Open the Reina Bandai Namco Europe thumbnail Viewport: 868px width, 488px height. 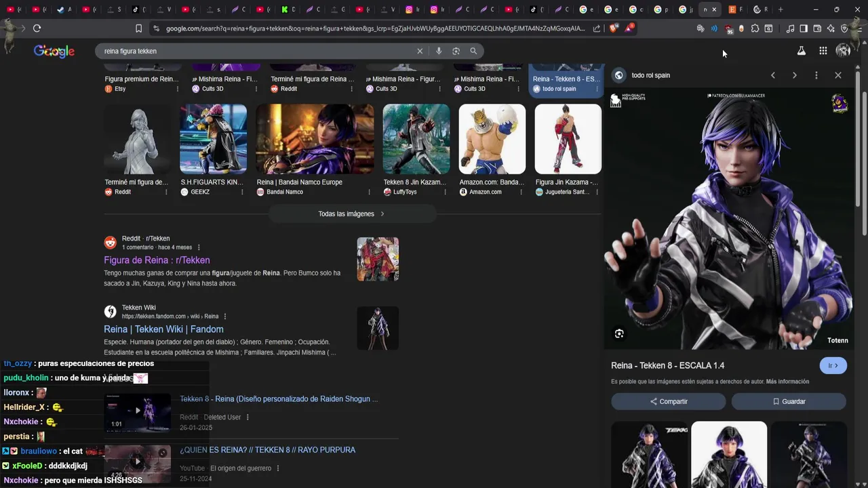pyautogui.click(x=315, y=139)
